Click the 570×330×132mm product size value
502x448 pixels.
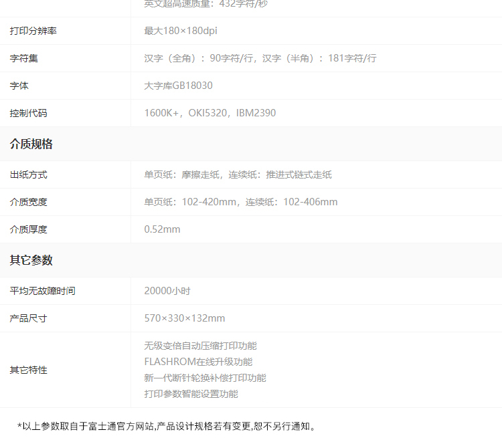click(184, 318)
